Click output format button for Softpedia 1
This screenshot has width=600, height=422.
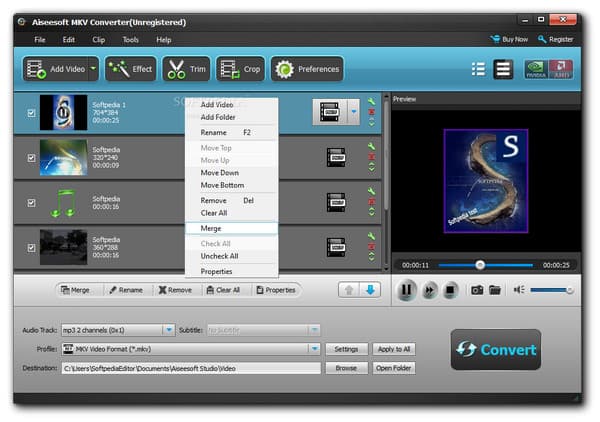coord(330,112)
